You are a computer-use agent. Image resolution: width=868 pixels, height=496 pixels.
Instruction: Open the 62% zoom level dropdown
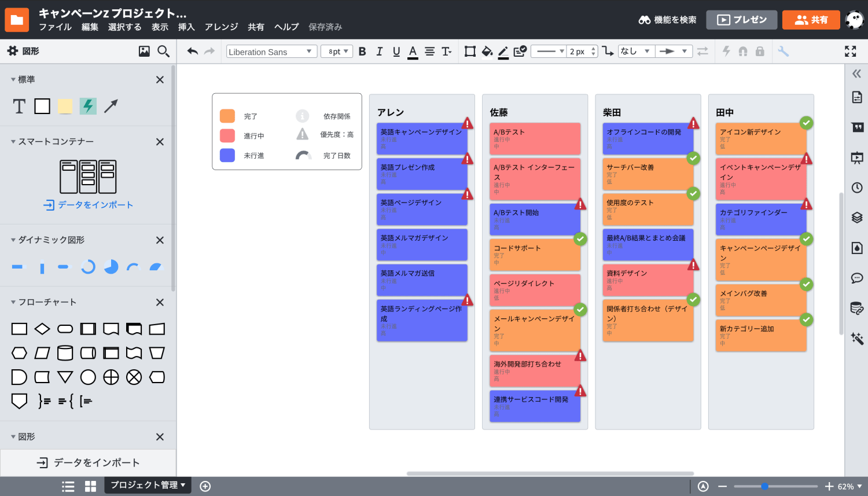tap(849, 486)
